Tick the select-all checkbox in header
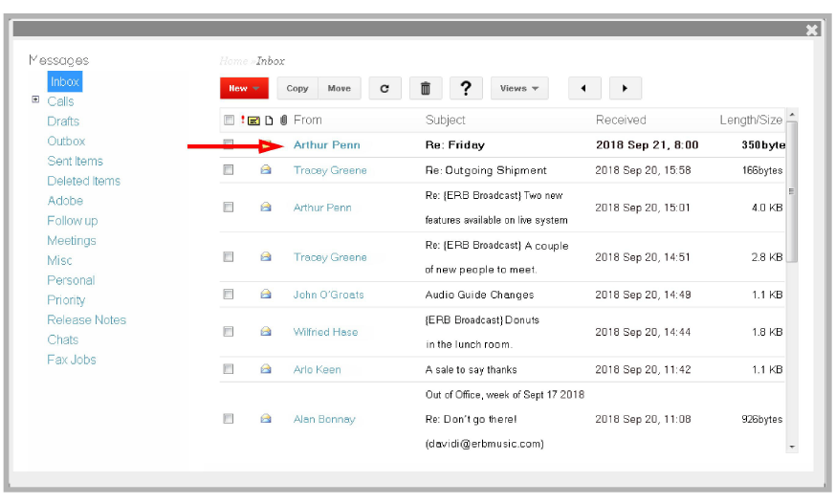The image size is (835, 504). (x=229, y=121)
